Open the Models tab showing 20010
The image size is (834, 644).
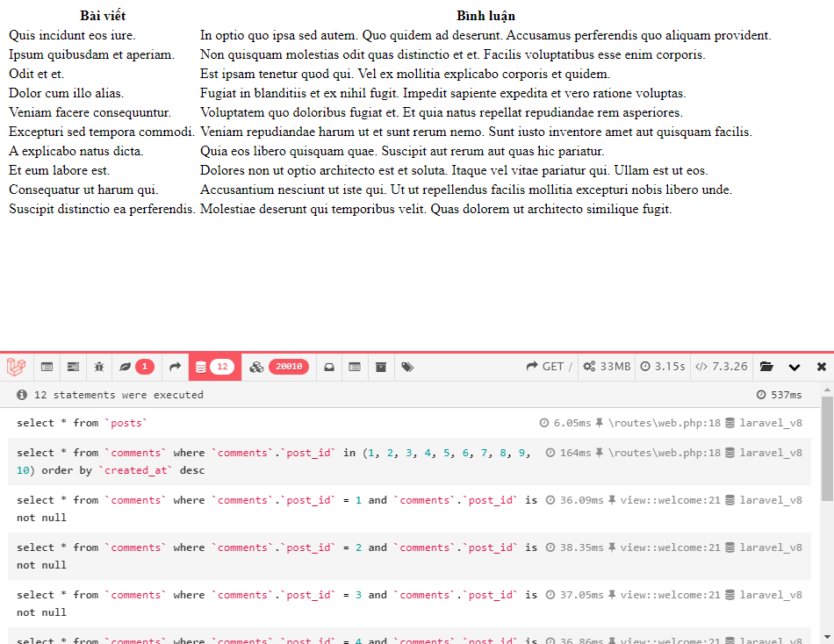[278, 367]
